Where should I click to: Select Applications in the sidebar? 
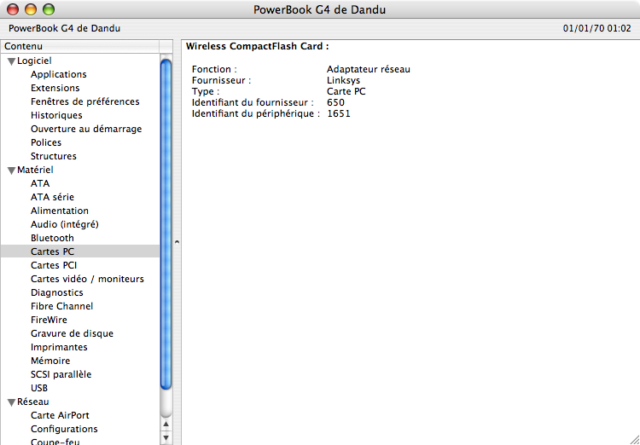[58, 74]
